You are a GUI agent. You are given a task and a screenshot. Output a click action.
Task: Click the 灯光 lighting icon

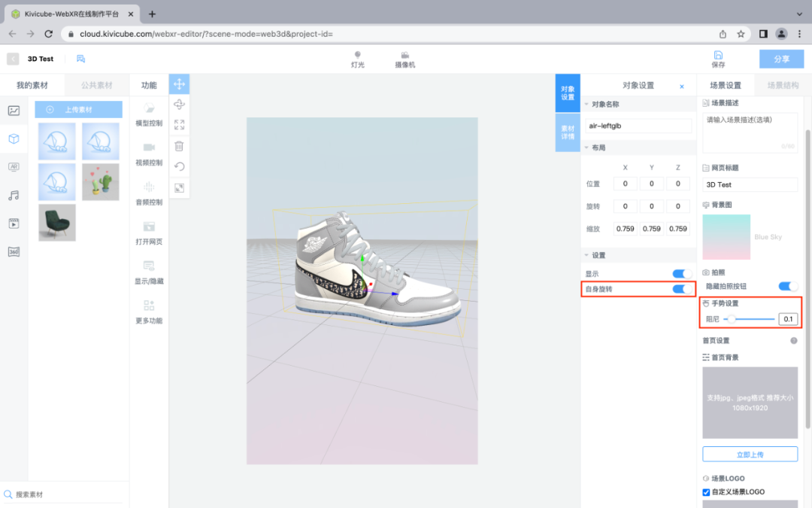[357, 59]
